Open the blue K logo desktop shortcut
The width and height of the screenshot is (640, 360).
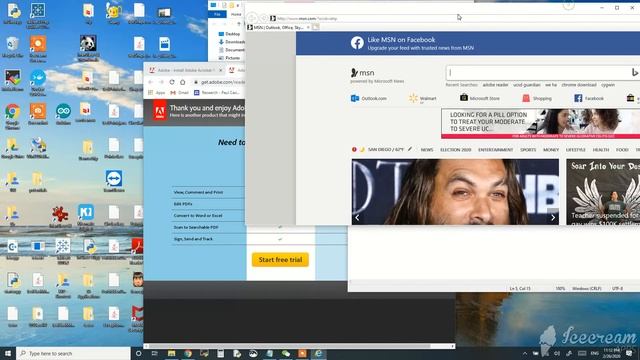[86, 217]
